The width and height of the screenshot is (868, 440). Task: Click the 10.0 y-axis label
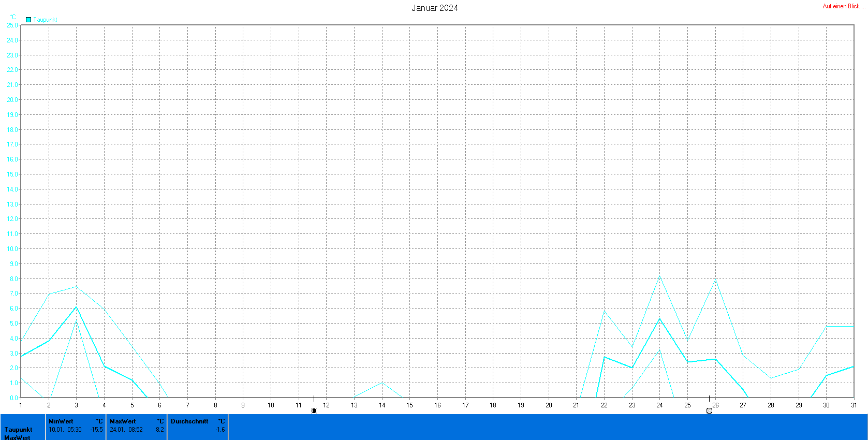(12, 248)
